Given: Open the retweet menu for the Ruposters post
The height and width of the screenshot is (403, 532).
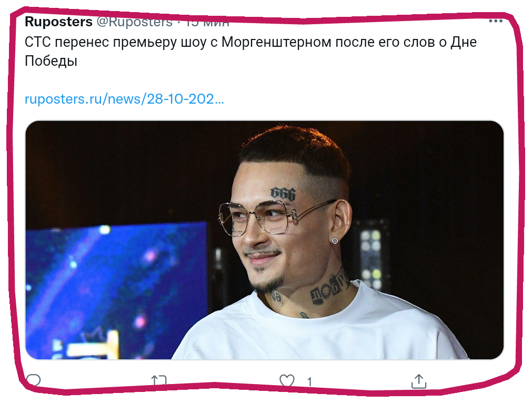Looking at the screenshot, I should coord(159,380).
